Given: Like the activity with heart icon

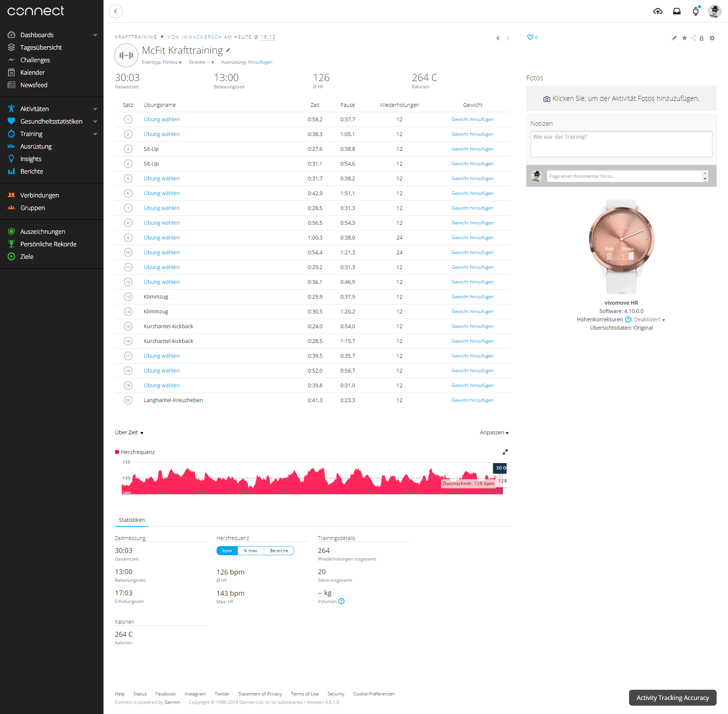Looking at the screenshot, I should click(530, 37).
